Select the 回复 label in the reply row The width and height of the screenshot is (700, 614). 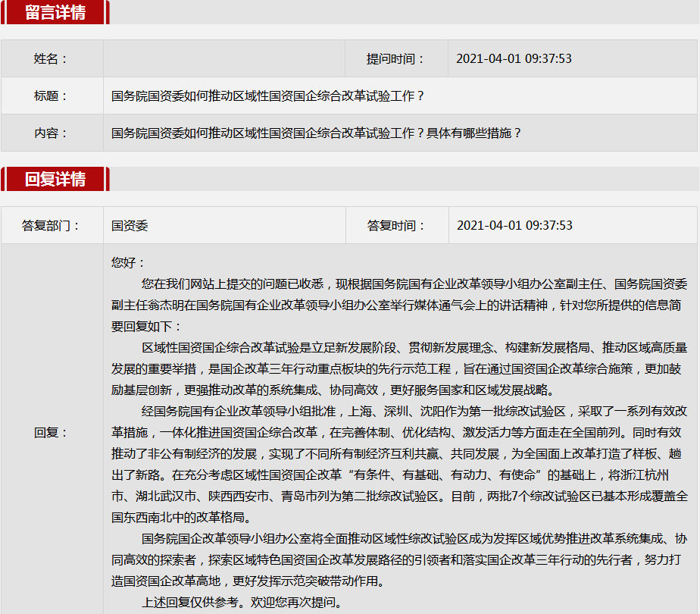[x=52, y=433]
